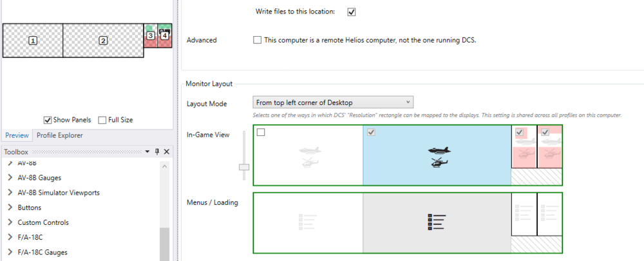Click the faded aircraft icon on the first monitor
Screen dimensions: 644x261
tap(310, 157)
